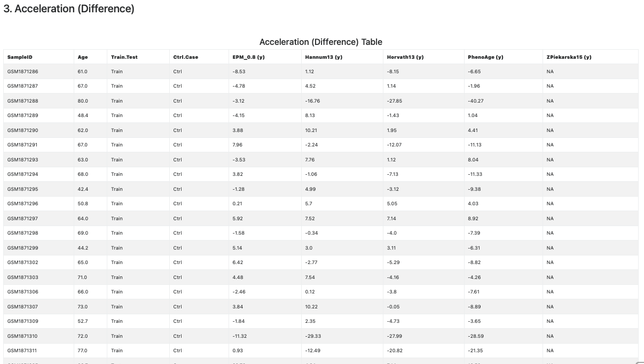Click sample ID cell GSM1871288

point(22,101)
